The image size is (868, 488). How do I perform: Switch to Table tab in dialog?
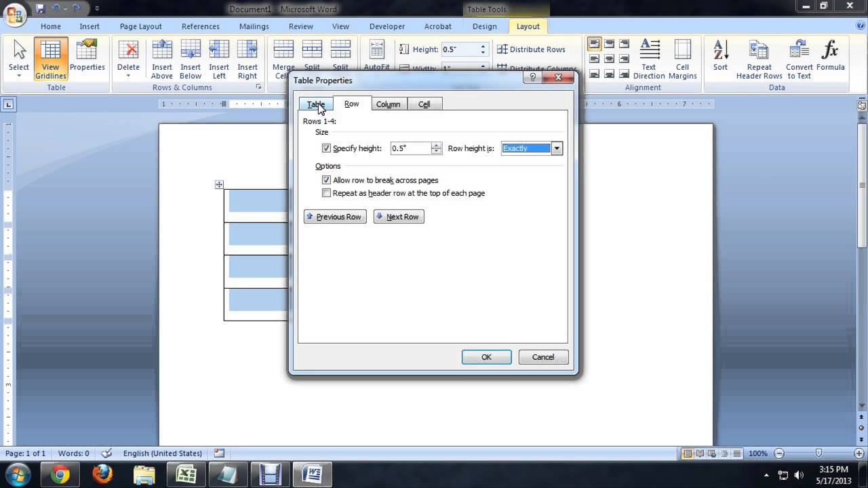pyautogui.click(x=316, y=104)
